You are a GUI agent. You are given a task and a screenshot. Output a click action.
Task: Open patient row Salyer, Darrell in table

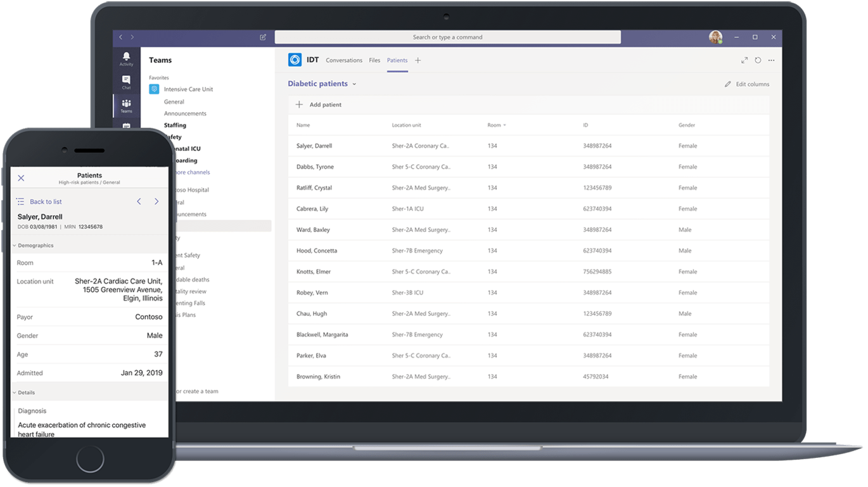click(528, 146)
